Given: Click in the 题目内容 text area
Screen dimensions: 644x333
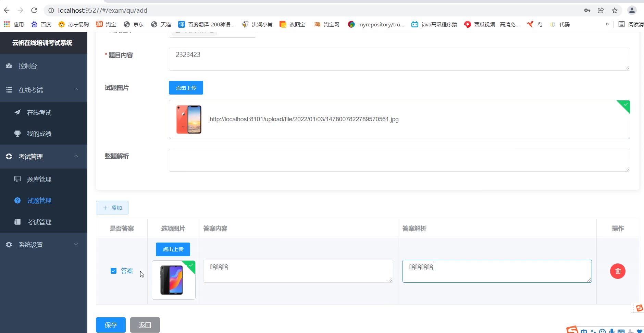Looking at the screenshot, I should click(399, 59).
